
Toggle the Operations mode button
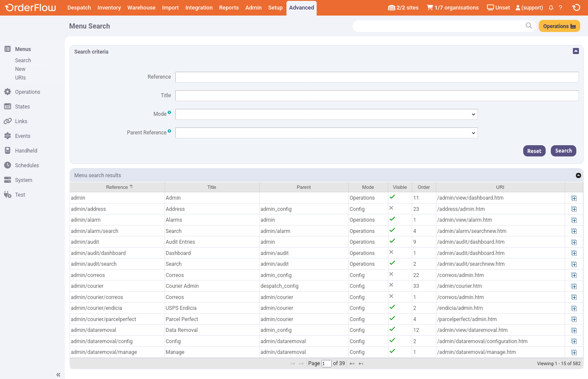click(559, 26)
